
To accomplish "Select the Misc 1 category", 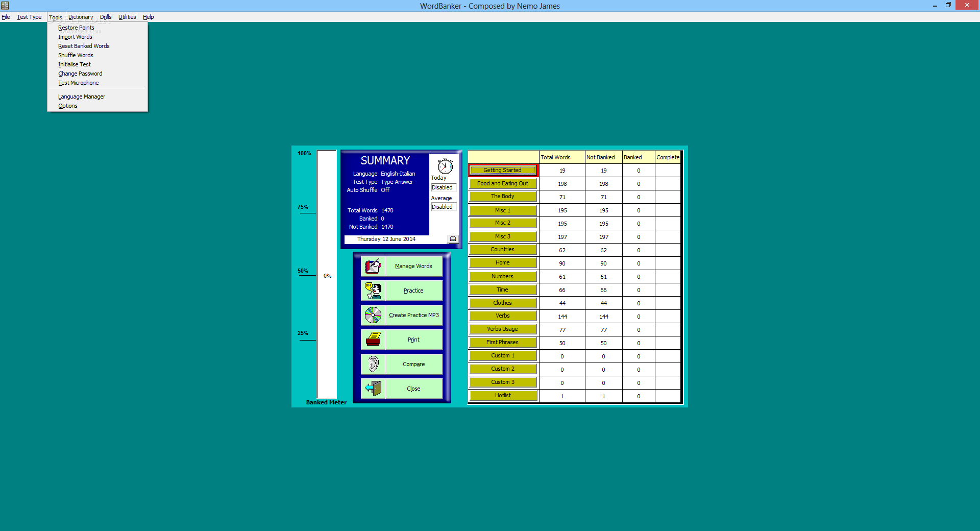I will [x=503, y=210].
